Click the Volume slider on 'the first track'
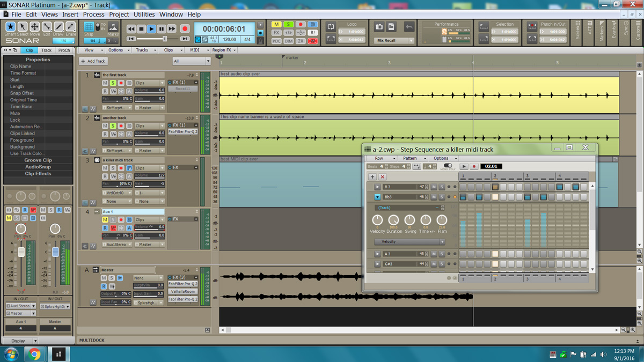Viewport: 644px width, 362px height. click(x=149, y=91)
